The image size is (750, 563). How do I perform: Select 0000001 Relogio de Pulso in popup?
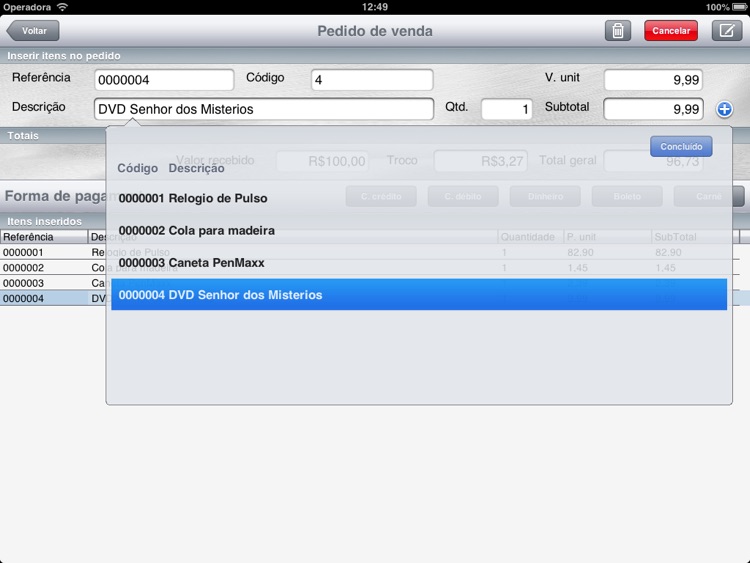419,198
